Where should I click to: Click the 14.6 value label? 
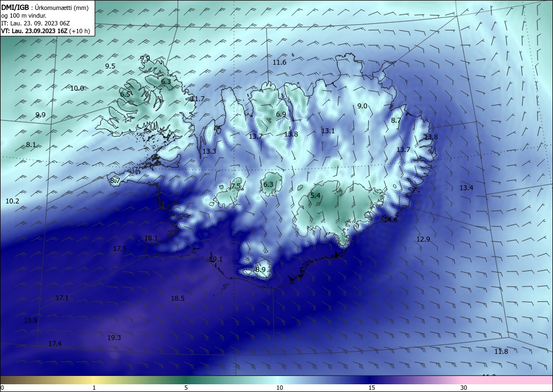[390, 219]
